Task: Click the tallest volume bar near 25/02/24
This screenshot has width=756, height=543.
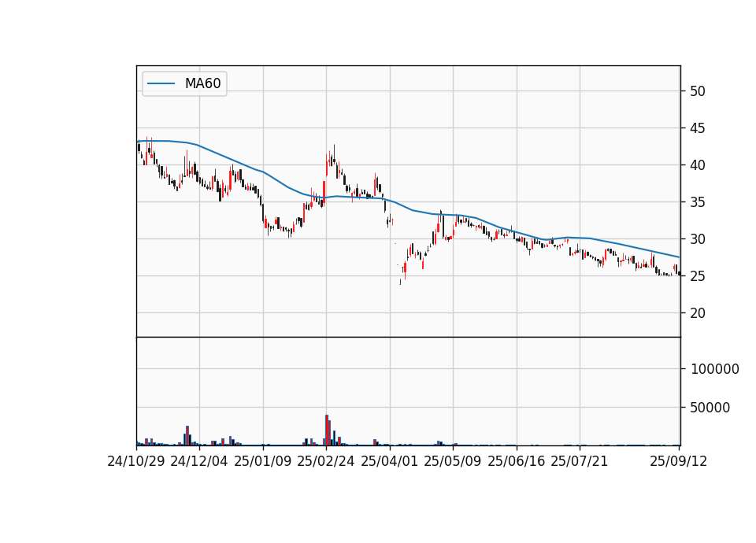Action: click(327, 430)
